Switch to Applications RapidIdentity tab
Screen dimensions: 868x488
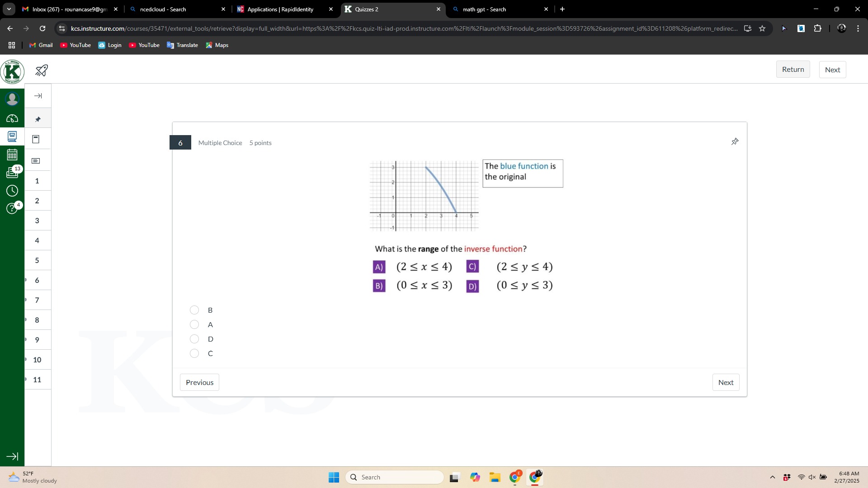point(280,9)
